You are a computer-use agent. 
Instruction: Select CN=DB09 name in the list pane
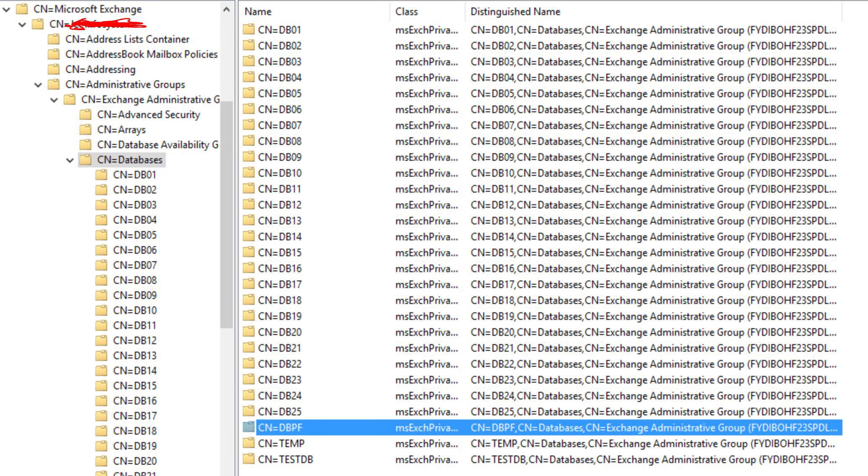pos(280,157)
